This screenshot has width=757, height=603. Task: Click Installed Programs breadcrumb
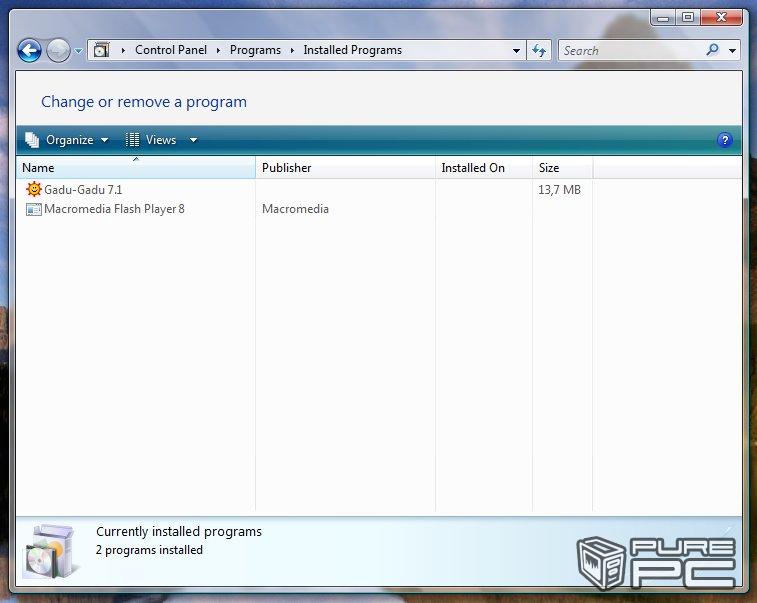(352, 50)
